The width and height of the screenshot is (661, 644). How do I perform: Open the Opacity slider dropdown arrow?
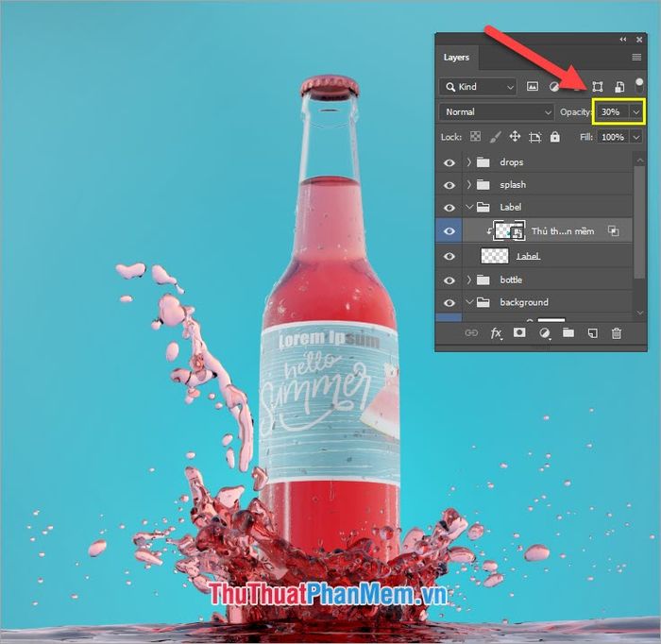636,112
